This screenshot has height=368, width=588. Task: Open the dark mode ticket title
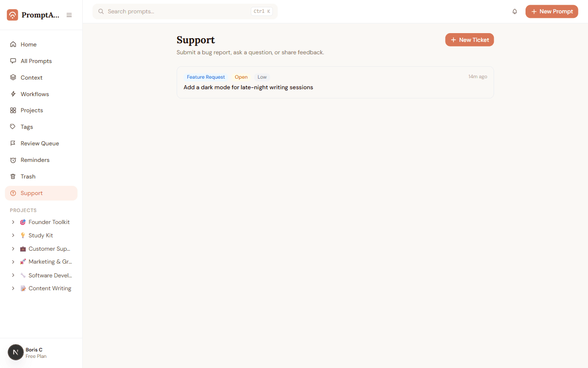point(248,87)
